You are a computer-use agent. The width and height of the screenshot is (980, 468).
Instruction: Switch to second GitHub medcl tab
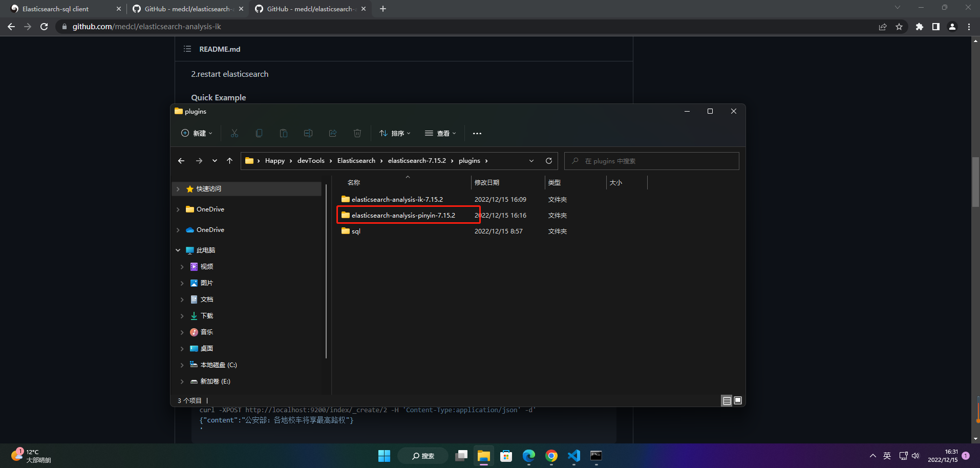pos(310,9)
